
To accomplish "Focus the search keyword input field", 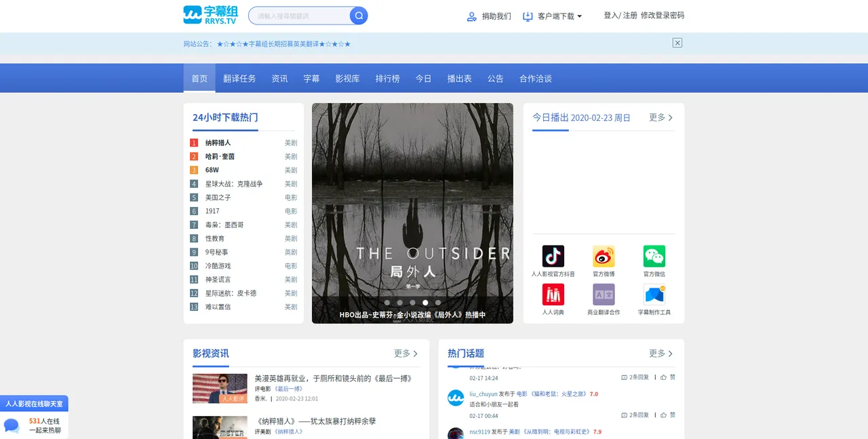I will 299,16.
